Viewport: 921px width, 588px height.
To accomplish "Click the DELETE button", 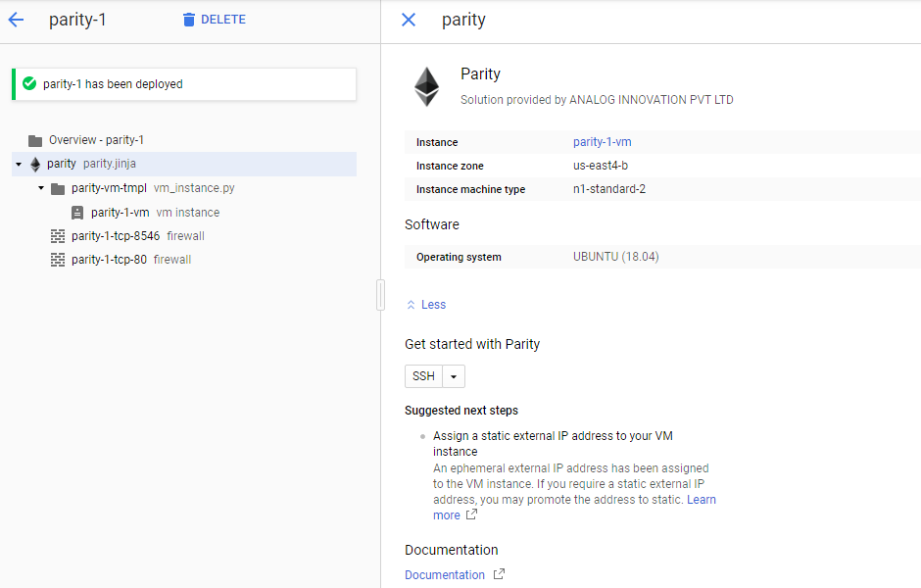I will [x=215, y=20].
